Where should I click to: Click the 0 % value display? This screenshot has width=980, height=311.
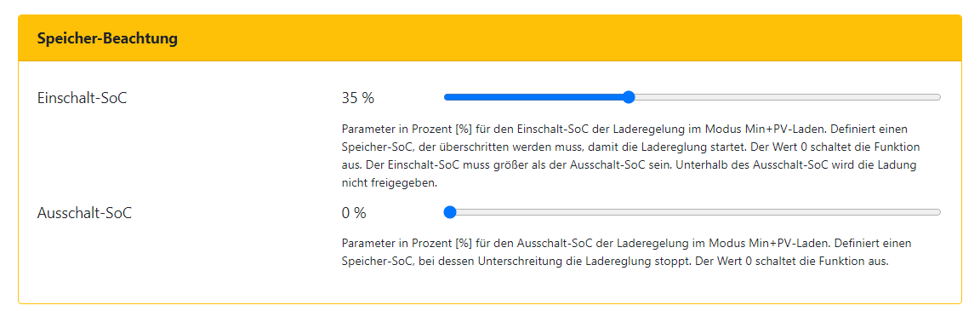(x=354, y=213)
